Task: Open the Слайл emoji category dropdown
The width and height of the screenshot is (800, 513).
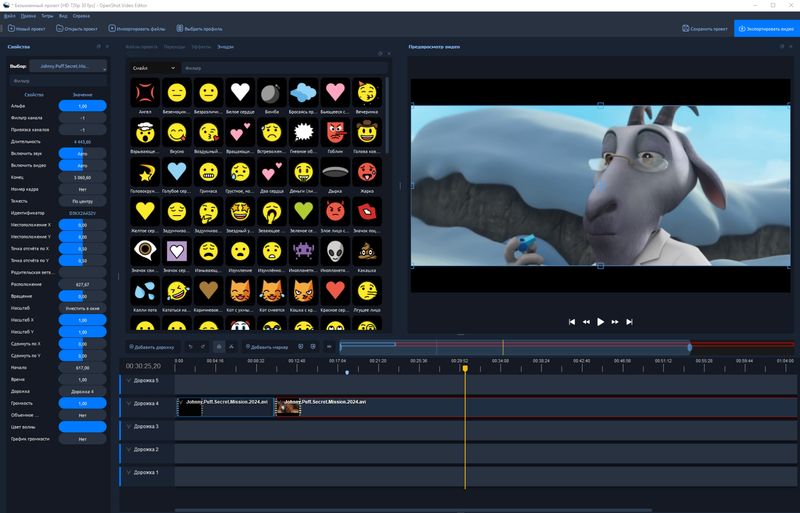Action: [x=154, y=68]
